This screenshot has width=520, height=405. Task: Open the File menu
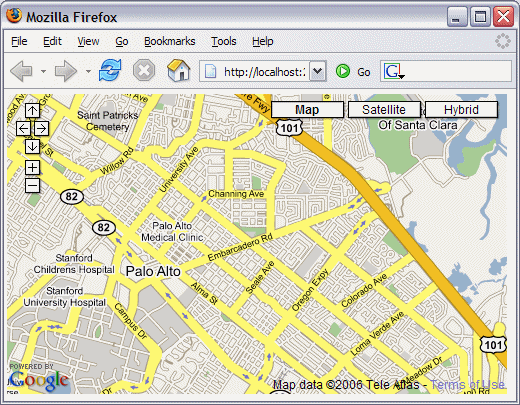click(x=19, y=41)
